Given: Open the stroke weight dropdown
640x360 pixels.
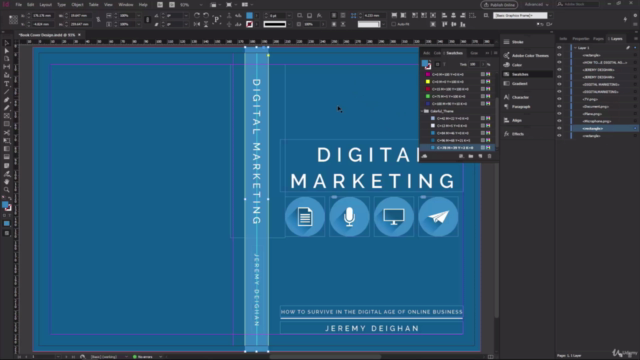Looking at the screenshot, I should pyautogui.click(x=289, y=16).
